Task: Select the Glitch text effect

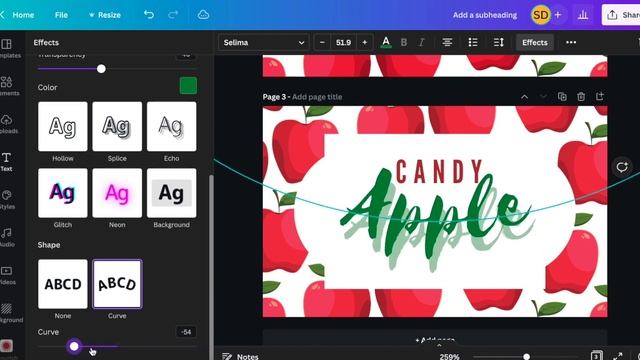Action: tap(62, 193)
